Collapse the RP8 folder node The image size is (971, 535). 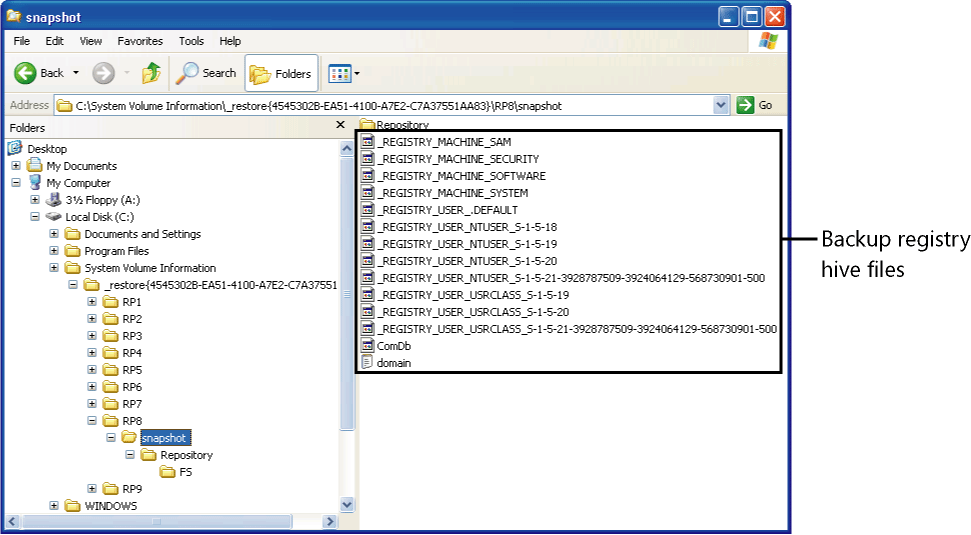93,421
